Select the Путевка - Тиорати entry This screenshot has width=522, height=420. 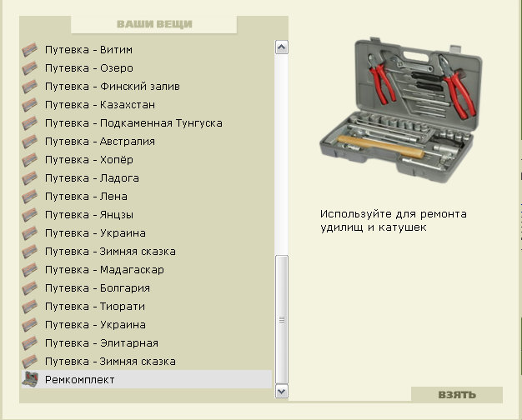point(147,306)
